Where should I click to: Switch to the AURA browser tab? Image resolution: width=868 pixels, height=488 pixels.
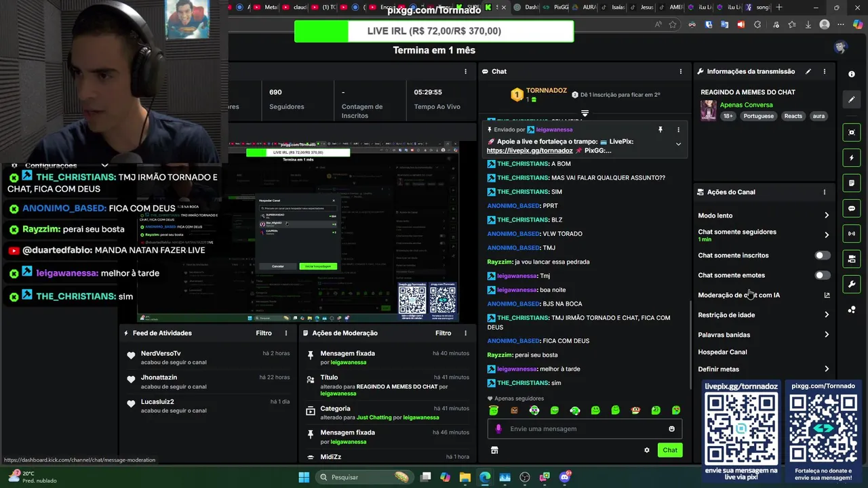tap(585, 7)
